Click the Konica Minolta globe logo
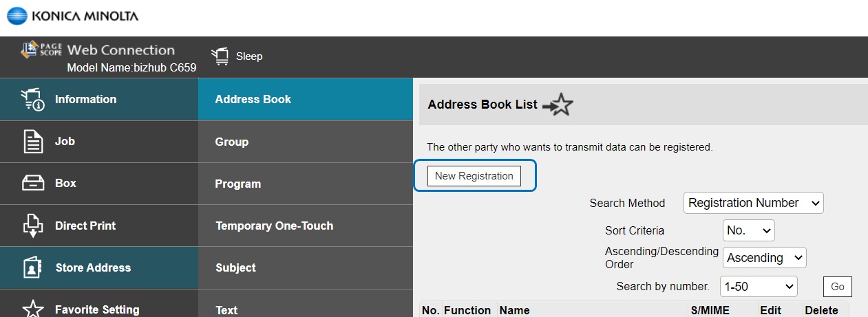 coord(17,14)
